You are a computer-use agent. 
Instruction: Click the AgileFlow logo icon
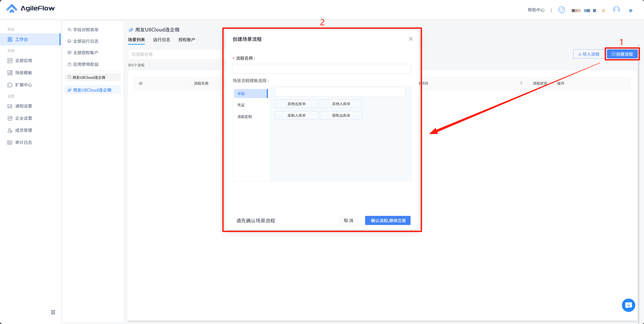pos(11,8)
